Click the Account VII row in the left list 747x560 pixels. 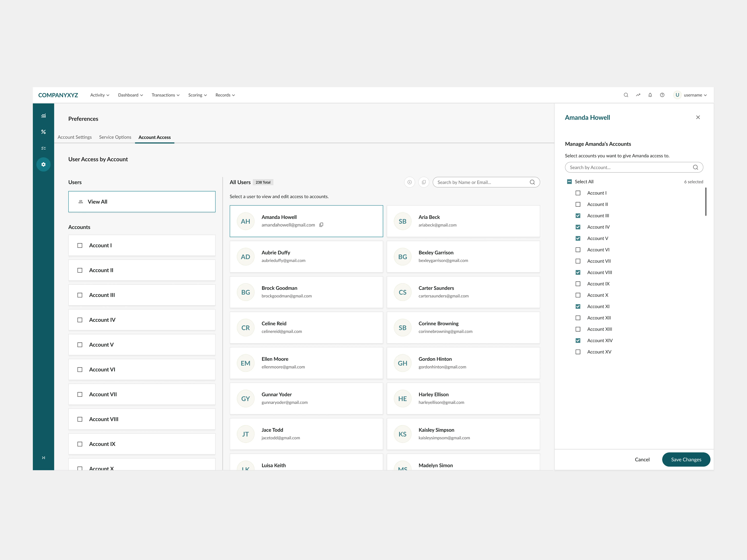[x=142, y=394]
